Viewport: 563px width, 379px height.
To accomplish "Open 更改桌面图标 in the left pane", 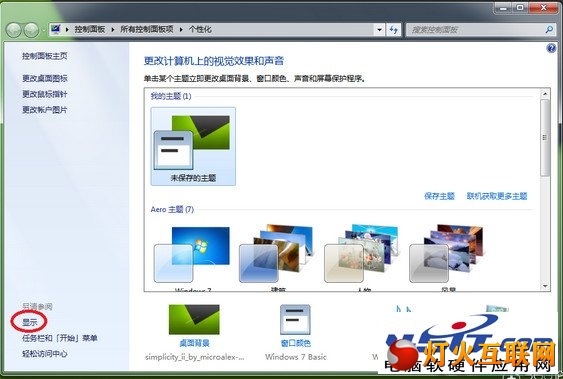I will point(45,78).
